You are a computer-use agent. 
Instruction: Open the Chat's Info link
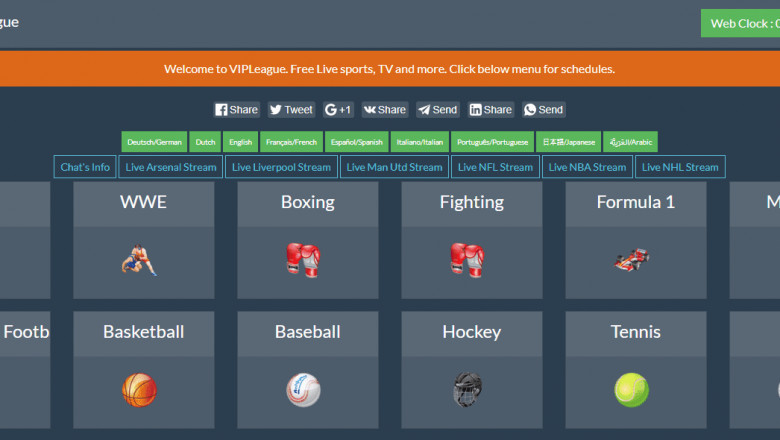(x=85, y=167)
